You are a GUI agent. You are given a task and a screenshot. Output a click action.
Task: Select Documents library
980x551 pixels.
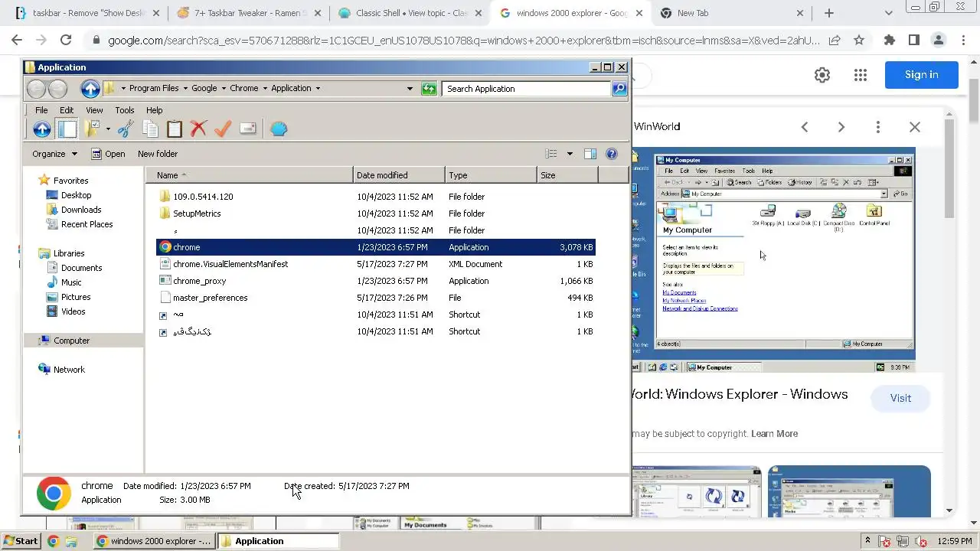tap(81, 268)
